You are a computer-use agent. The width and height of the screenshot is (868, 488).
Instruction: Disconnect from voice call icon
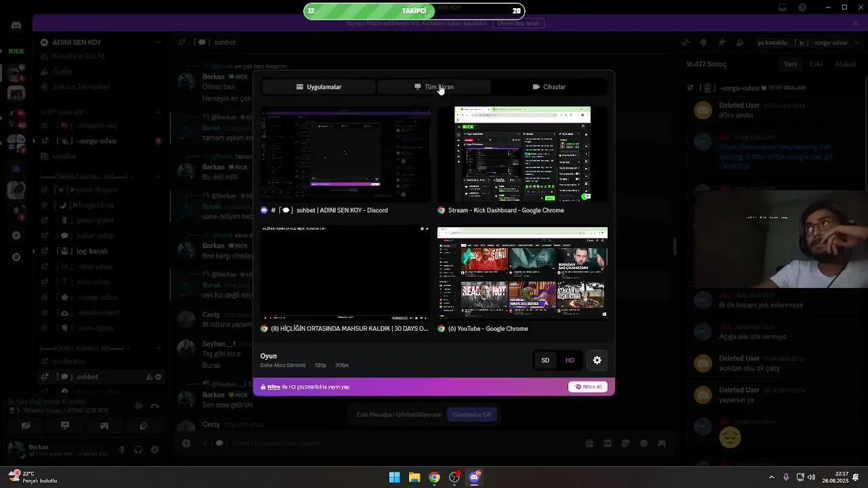pos(155,406)
